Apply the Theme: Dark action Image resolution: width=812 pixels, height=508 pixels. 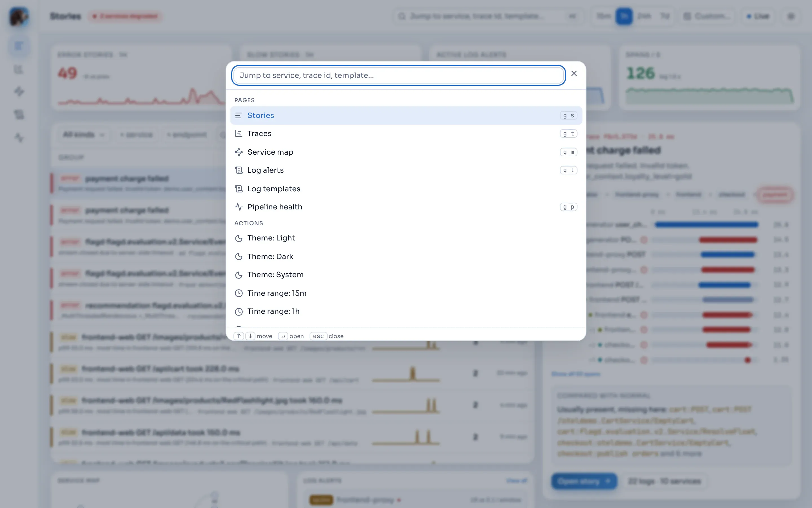tap(406, 257)
